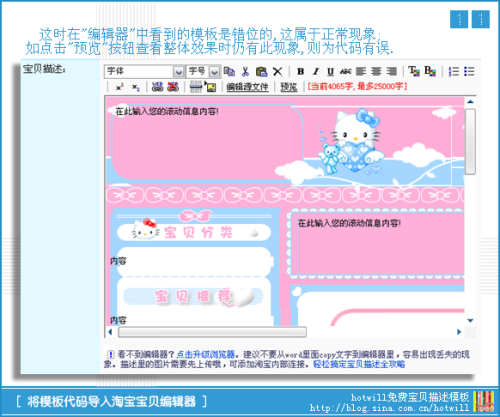Open the background color picker

pyautogui.click(x=430, y=71)
